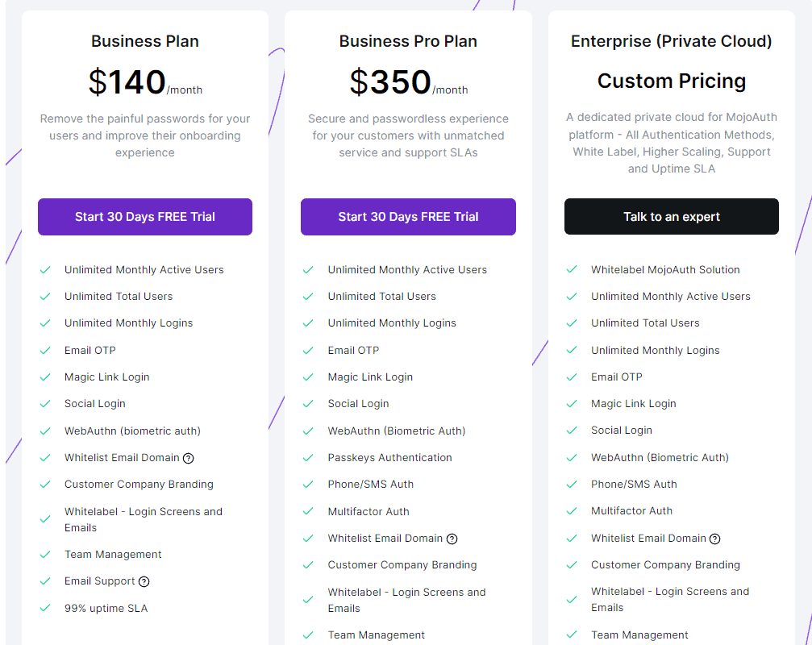Image resolution: width=812 pixels, height=645 pixels.
Task: Open the help tooltip next to Whitelist Email Domain under Enterprise
Action: pos(716,539)
